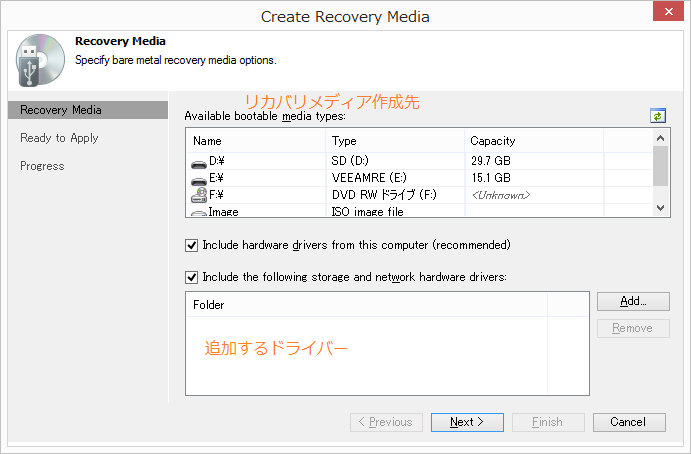The height and width of the screenshot is (454, 691).
Task: Close the Create Recovery Media dialog
Action: click(x=668, y=11)
